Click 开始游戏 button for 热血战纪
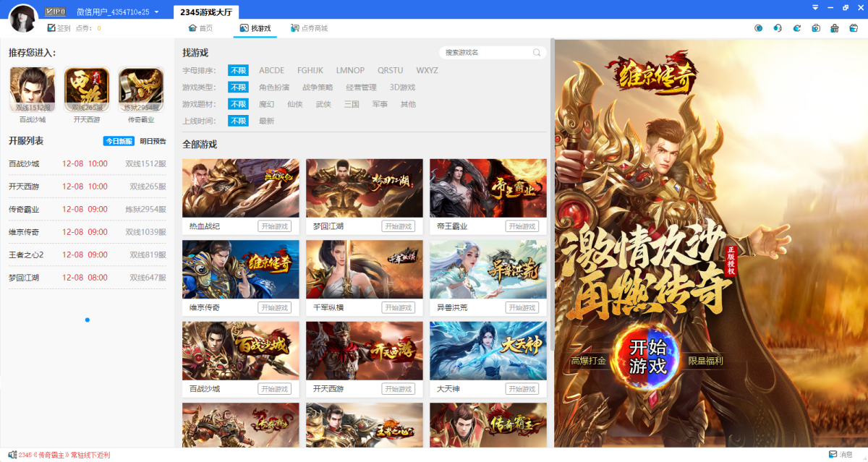 tap(274, 226)
